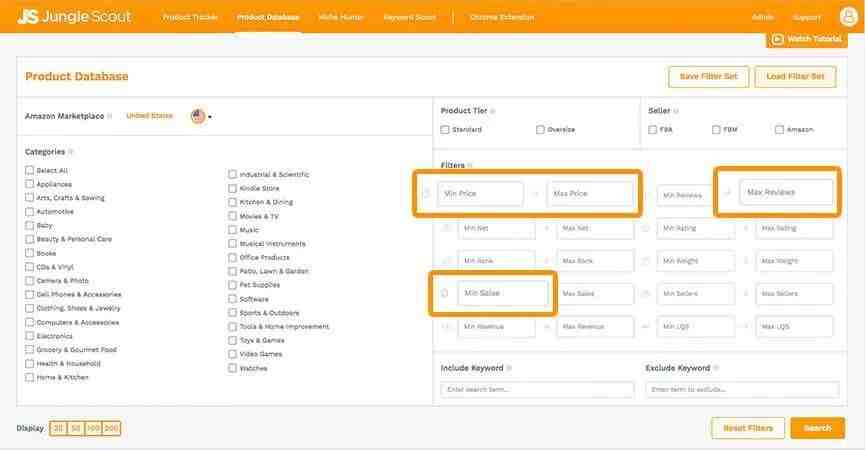Viewport: 865px width, 450px height.
Task: Click the United States flag icon
Action: pos(198,116)
